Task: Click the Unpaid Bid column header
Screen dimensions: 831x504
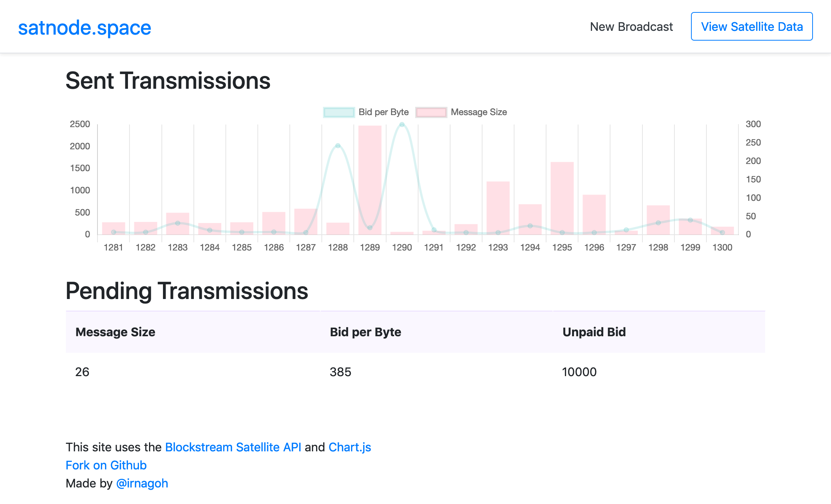Action: 594,332
